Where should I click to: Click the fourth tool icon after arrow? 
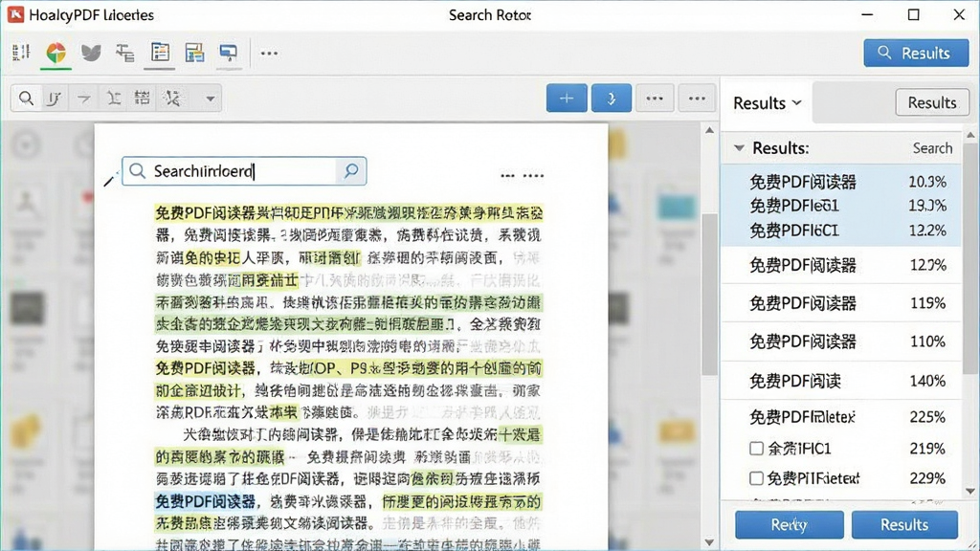point(113,99)
